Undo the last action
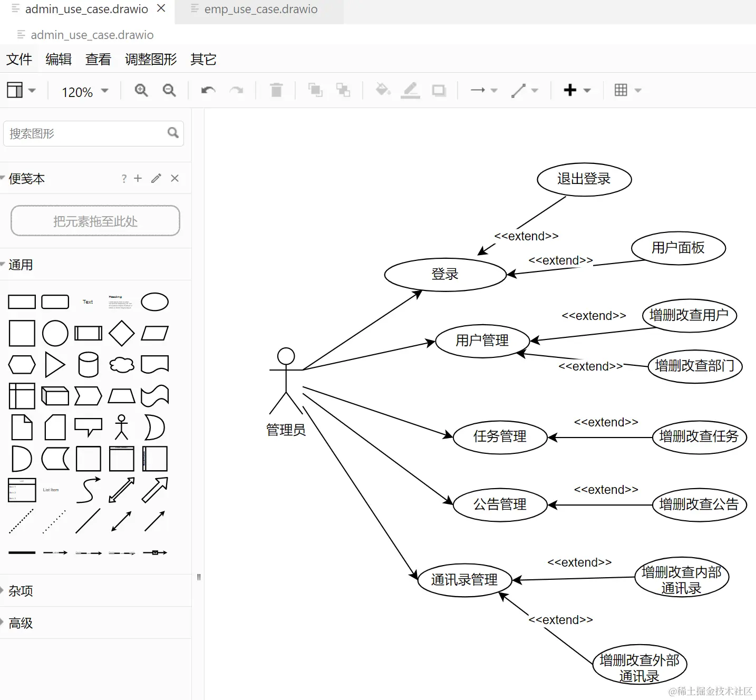Viewport: 756px width, 700px height. click(208, 90)
